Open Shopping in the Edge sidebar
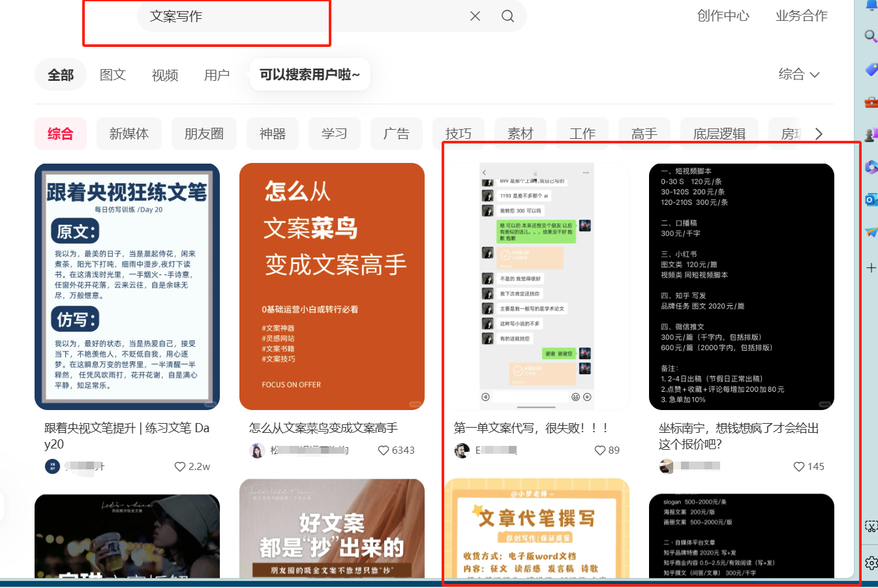 click(871, 70)
